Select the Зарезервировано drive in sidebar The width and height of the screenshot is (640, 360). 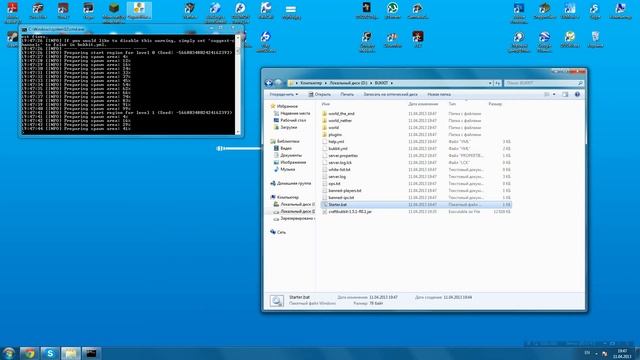[x=294, y=218]
